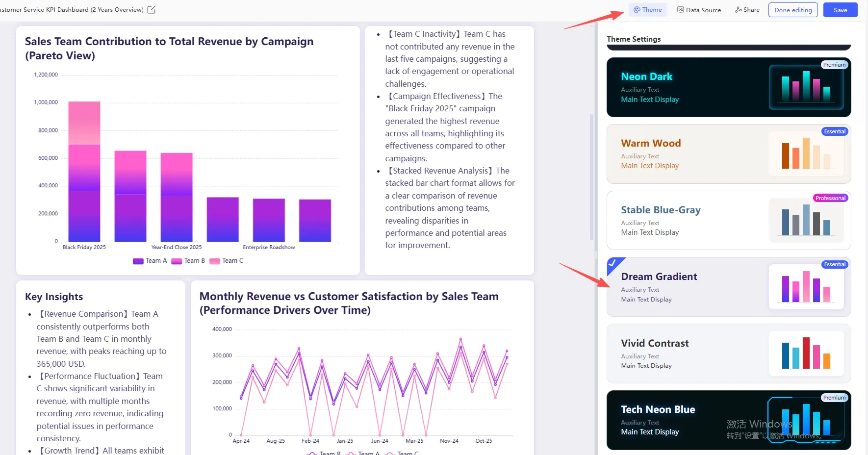Toggle Team B legend in Pareto chart

(188, 261)
